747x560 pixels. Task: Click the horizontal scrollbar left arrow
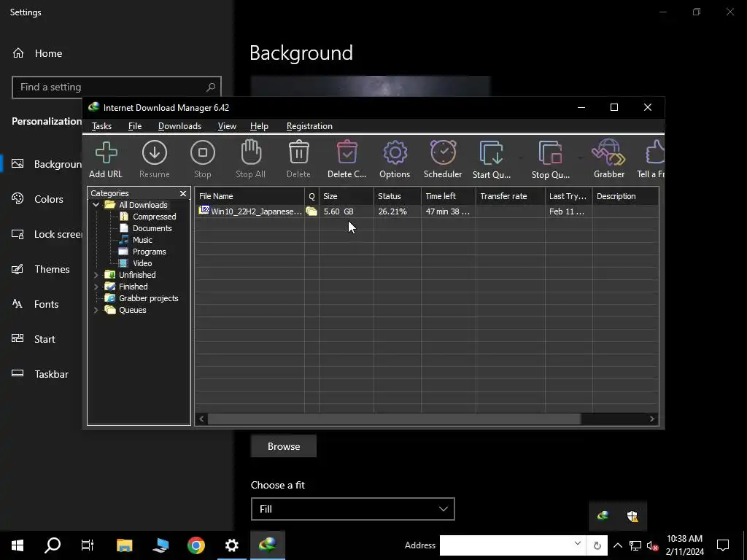(x=201, y=419)
